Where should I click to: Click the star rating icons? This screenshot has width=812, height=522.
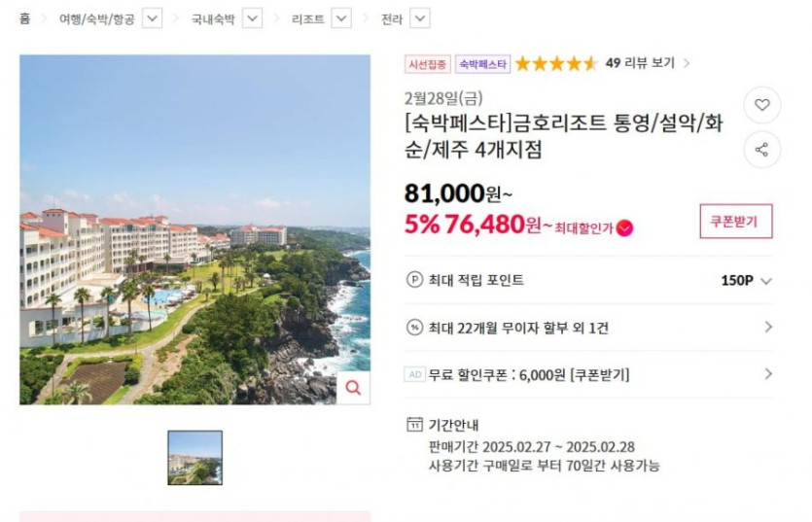tap(556, 63)
